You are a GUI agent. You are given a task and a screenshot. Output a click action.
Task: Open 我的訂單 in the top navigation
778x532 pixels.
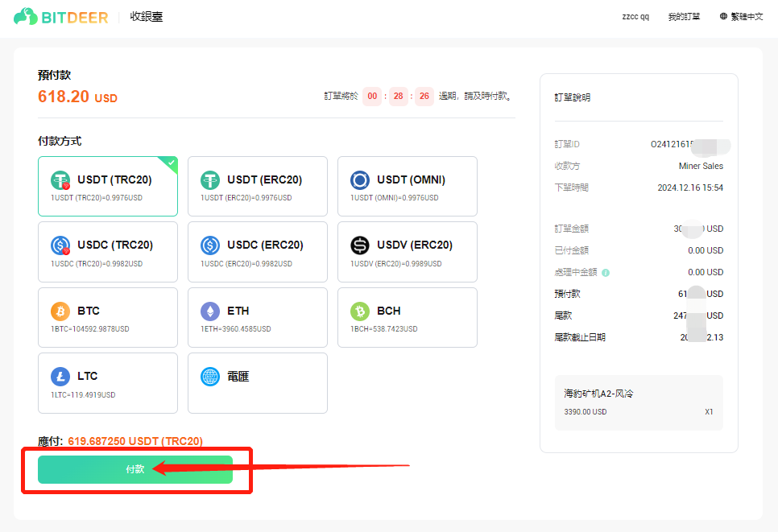(684, 16)
